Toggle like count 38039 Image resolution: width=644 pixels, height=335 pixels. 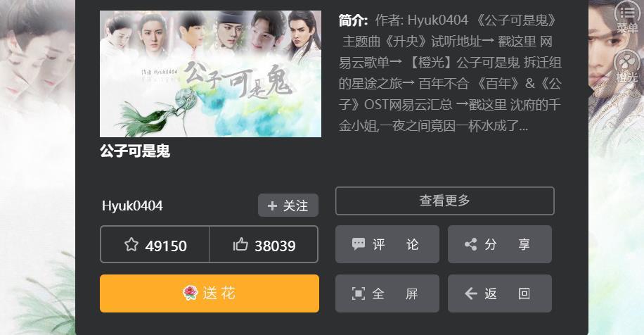pyautogui.click(x=264, y=244)
